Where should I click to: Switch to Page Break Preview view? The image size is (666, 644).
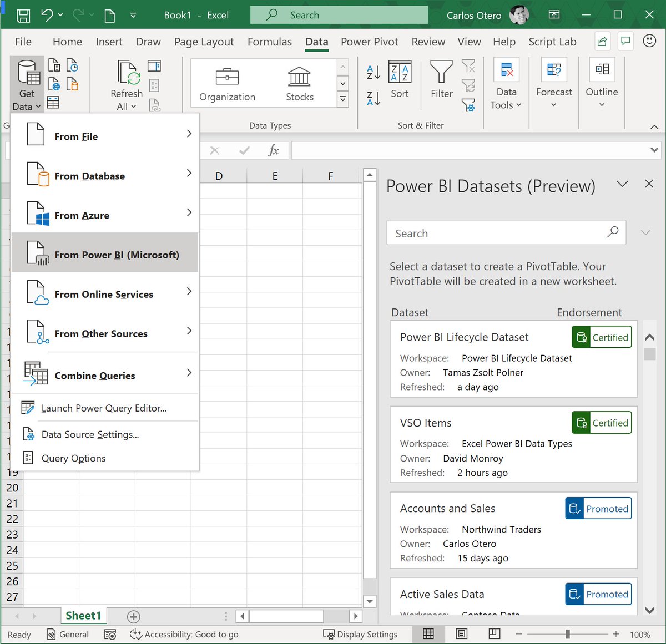(x=495, y=633)
